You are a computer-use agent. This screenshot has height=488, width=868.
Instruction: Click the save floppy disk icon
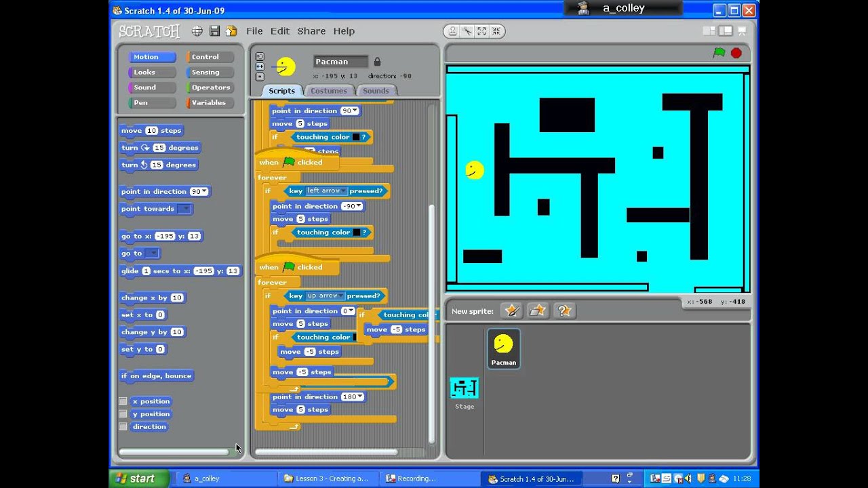click(x=214, y=31)
